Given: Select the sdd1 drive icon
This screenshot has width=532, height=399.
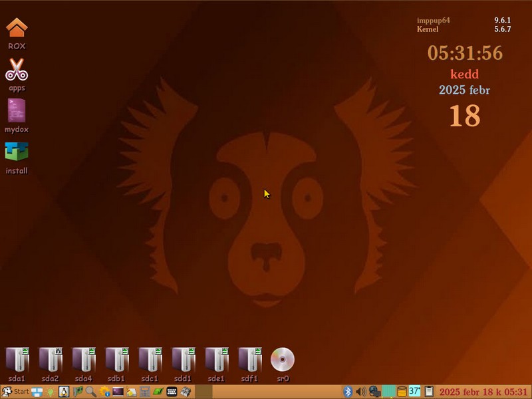Looking at the screenshot, I should click(x=184, y=360).
